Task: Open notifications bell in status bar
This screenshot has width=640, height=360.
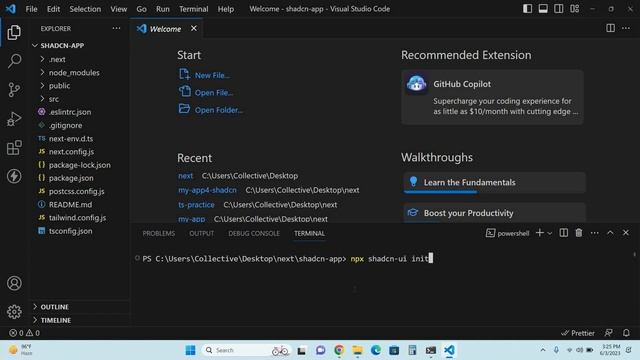Action: point(626,333)
